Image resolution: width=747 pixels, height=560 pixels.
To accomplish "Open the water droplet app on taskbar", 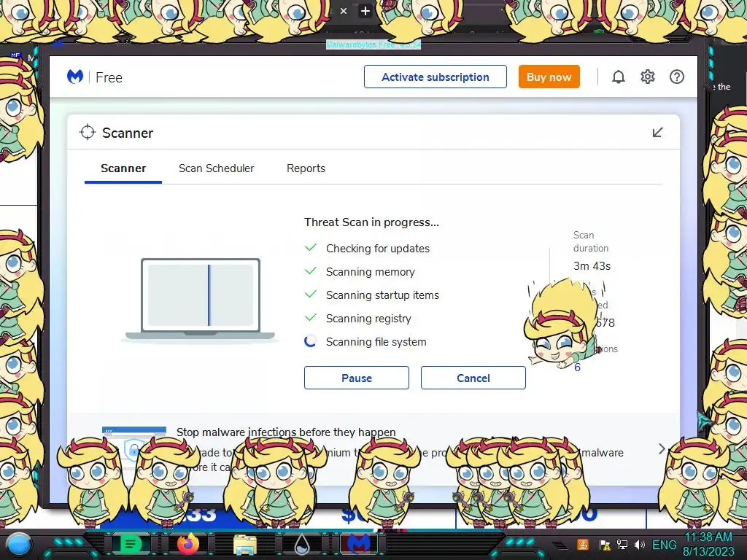I will 302,545.
